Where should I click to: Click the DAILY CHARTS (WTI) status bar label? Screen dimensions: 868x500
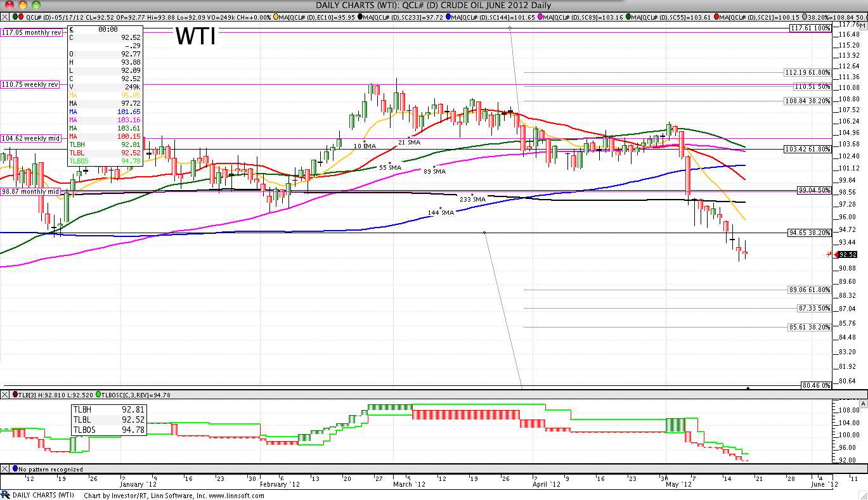pyautogui.click(x=43, y=496)
